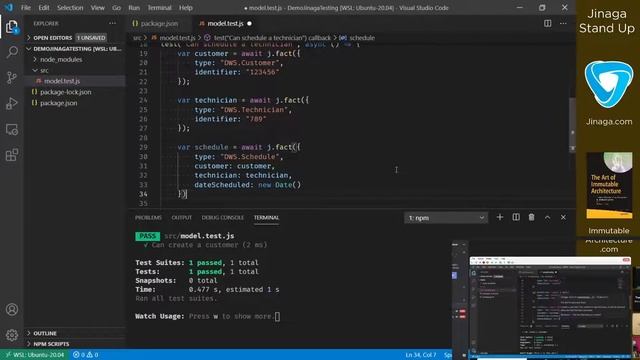Open the File menu
This screenshot has width=640, height=360.
(x=25, y=8)
